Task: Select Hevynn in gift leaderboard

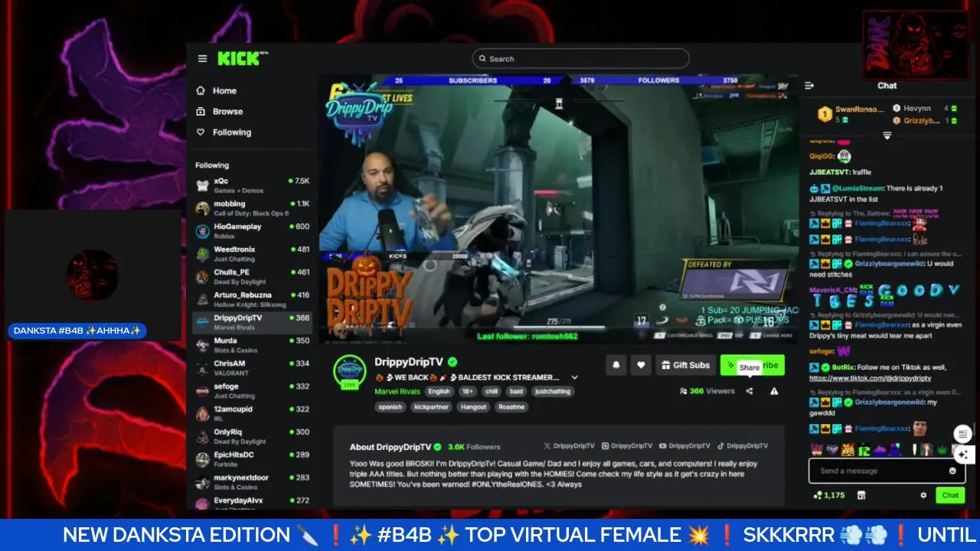Action: [925, 109]
